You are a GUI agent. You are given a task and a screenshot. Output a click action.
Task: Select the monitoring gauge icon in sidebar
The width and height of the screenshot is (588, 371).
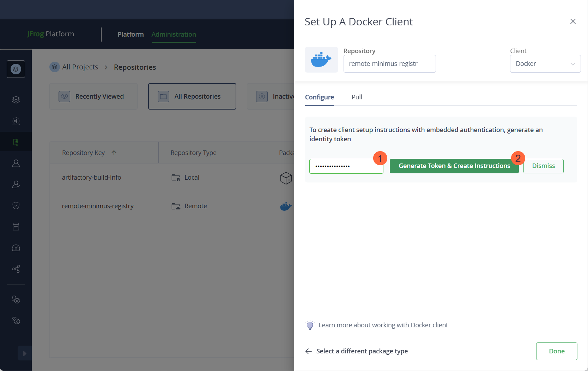click(x=16, y=248)
